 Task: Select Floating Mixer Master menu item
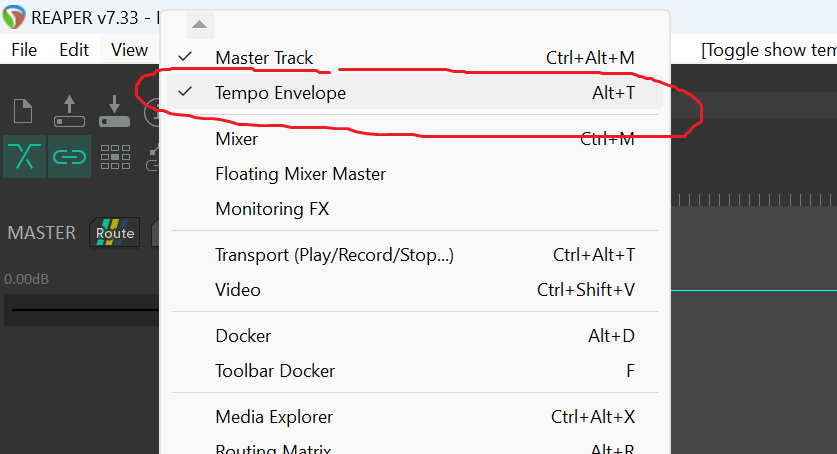click(300, 174)
